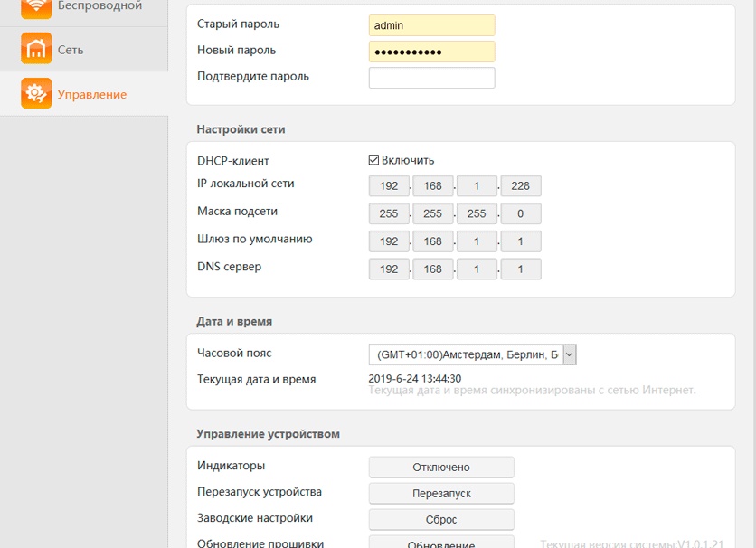The width and height of the screenshot is (756, 548).
Task: Focus the Подтвердите пароль field
Action: (x=432, y=78)
